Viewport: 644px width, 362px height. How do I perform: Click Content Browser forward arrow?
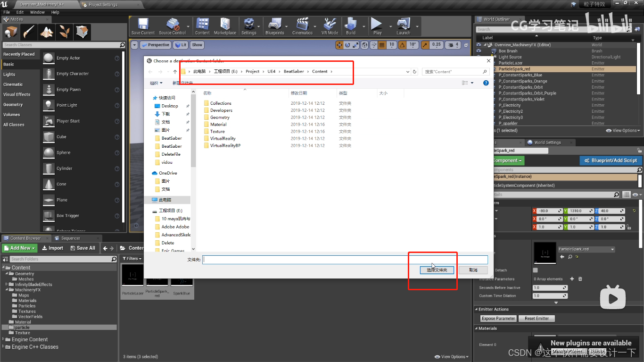(x=112, y=248)
